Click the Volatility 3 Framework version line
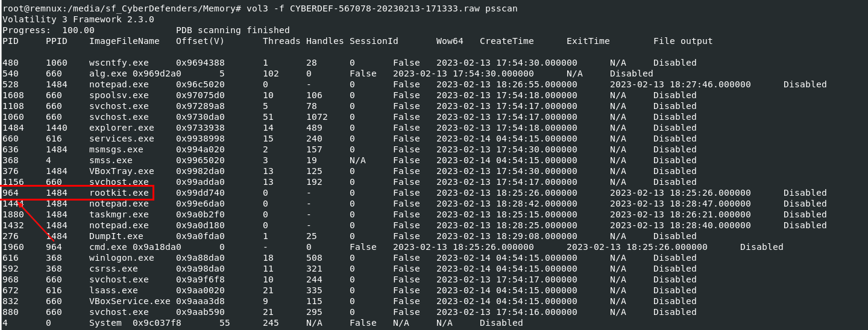This screenshot has height=330, width=868. pos(78,20)
